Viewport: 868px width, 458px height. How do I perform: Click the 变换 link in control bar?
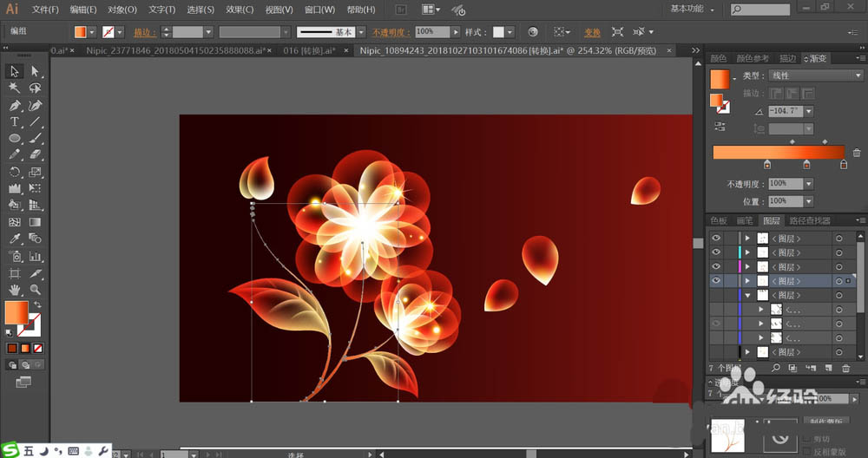(592, 32)
